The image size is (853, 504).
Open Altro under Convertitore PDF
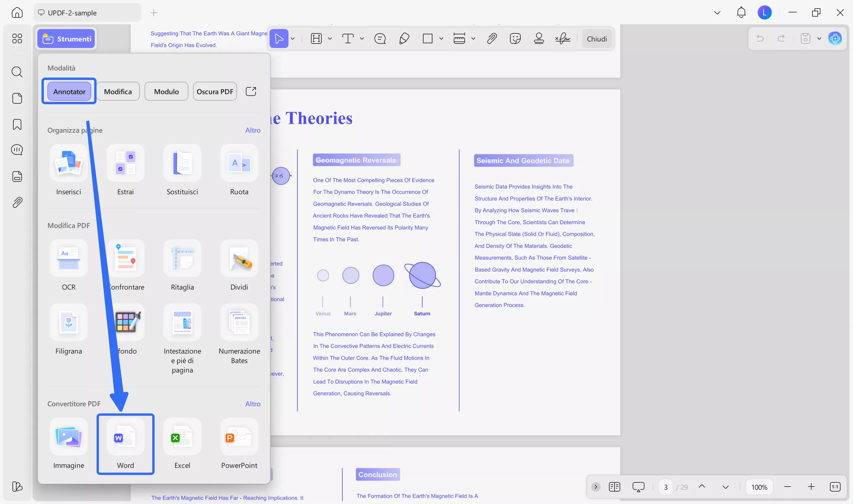pos(253,404)
